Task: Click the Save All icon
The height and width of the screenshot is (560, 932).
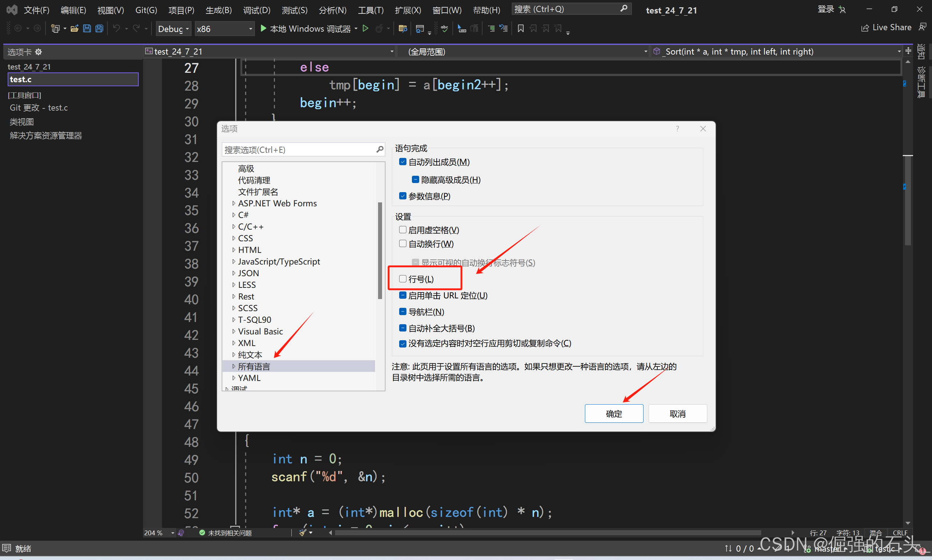Action: (99, 29)
